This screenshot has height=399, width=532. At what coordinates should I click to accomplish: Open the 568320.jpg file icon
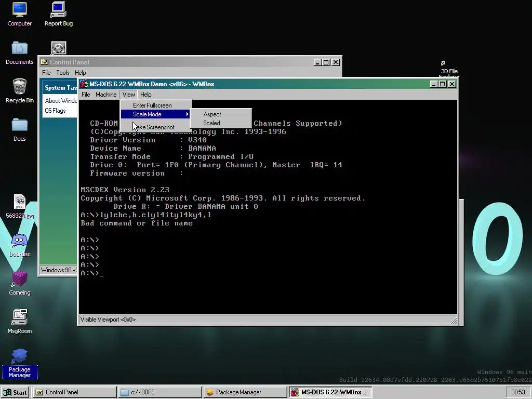click(x=19, y=206)
